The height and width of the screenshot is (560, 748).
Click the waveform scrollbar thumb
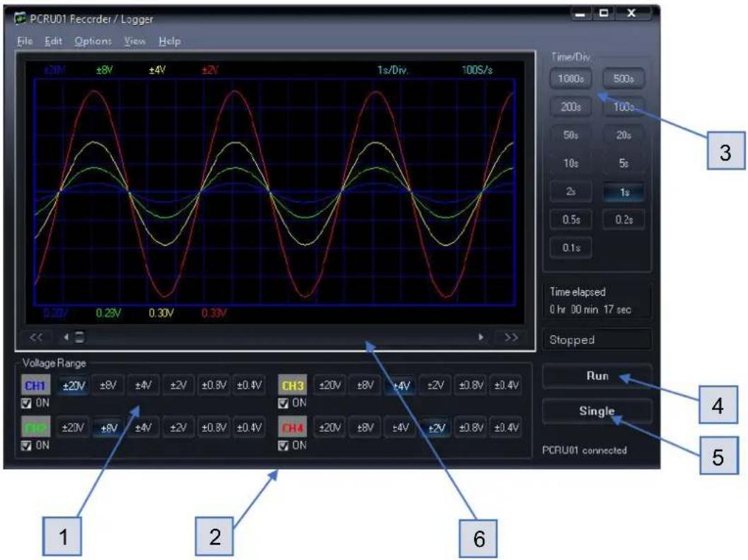point(80,337)
